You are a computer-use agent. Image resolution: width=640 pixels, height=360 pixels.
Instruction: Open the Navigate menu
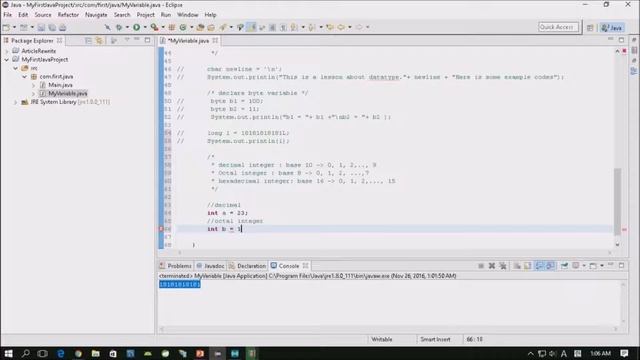coord(96,15)
